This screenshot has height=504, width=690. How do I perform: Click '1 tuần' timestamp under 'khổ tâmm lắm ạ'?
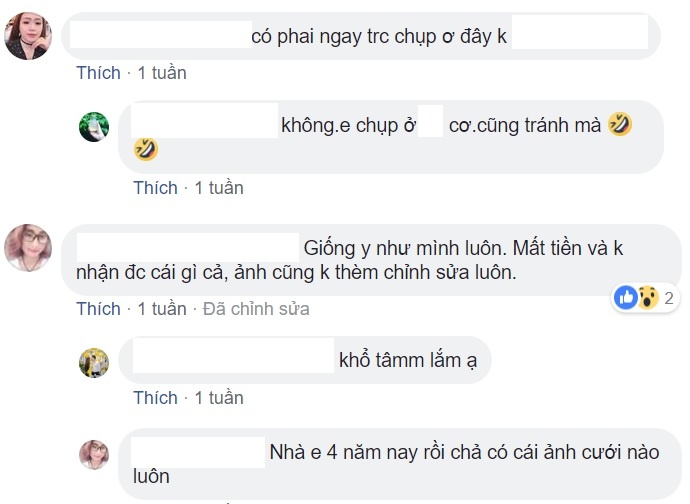pyautogui.click(x=219, y=398)
